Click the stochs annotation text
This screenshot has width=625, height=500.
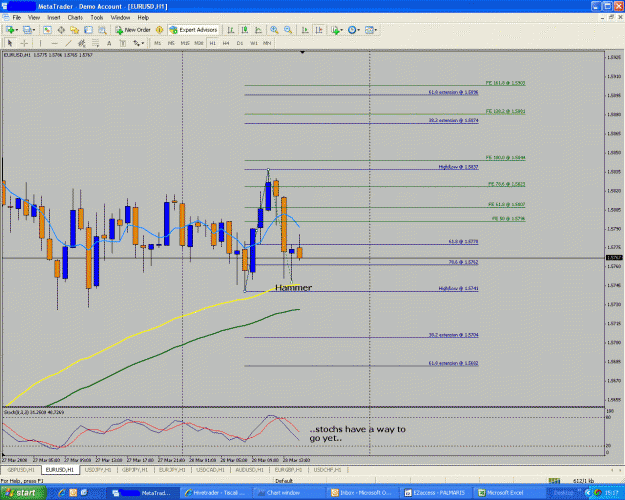(358, 433)
